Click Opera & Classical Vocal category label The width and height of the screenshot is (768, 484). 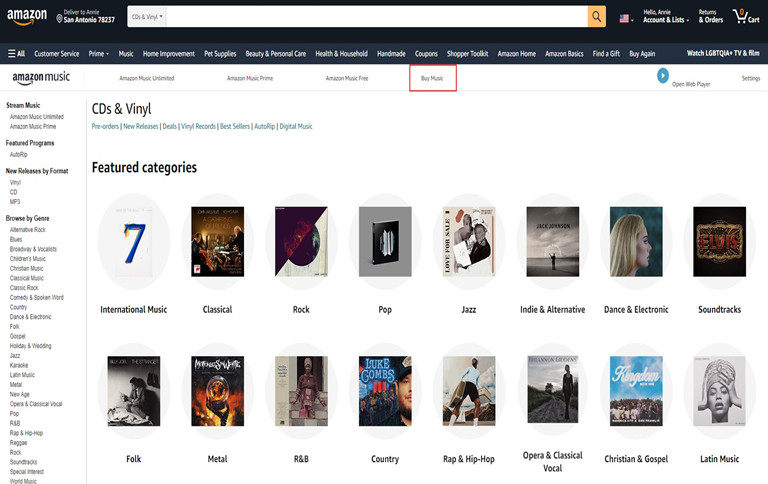click(x=552, y=461)
